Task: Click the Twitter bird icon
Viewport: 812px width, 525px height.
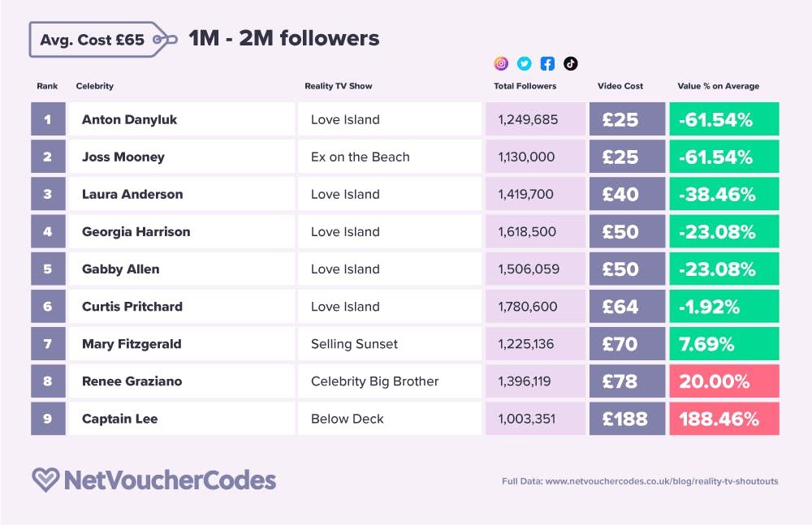Action: point(525,63)
